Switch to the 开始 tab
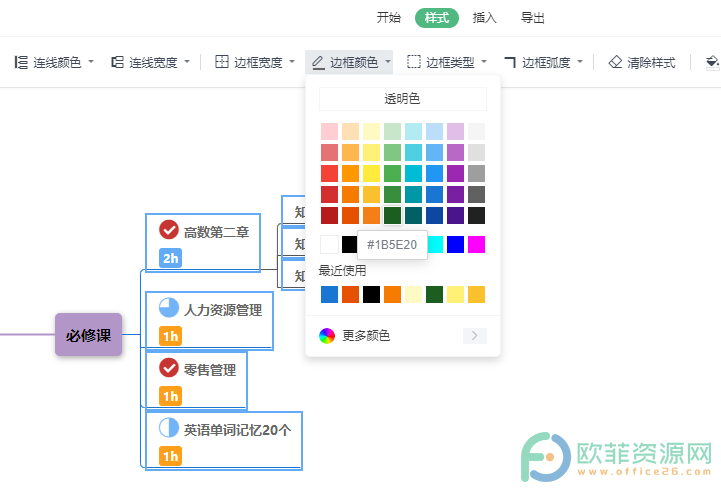721x491 pixels. tap(389, 18)
